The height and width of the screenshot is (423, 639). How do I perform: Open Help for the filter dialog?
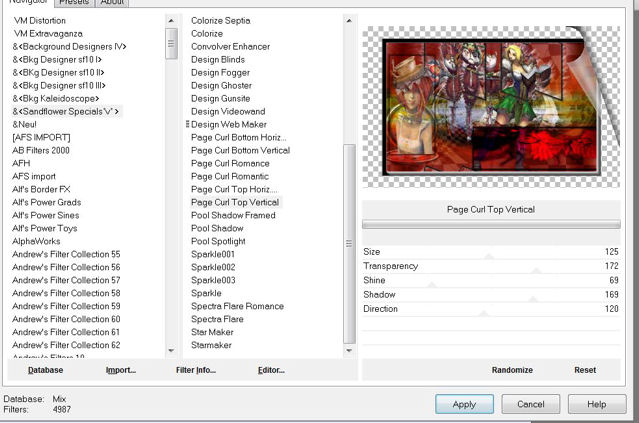coord(597,404)
